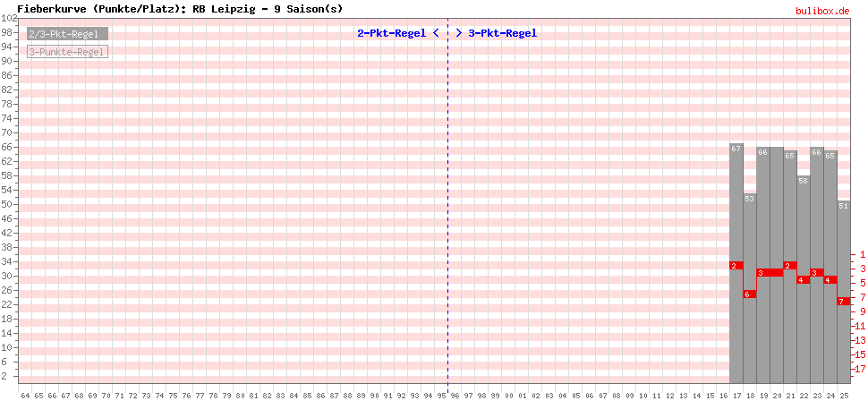Click x-axis season label 64
Viewport: 868px width, 401px height.
click(25, 395)
